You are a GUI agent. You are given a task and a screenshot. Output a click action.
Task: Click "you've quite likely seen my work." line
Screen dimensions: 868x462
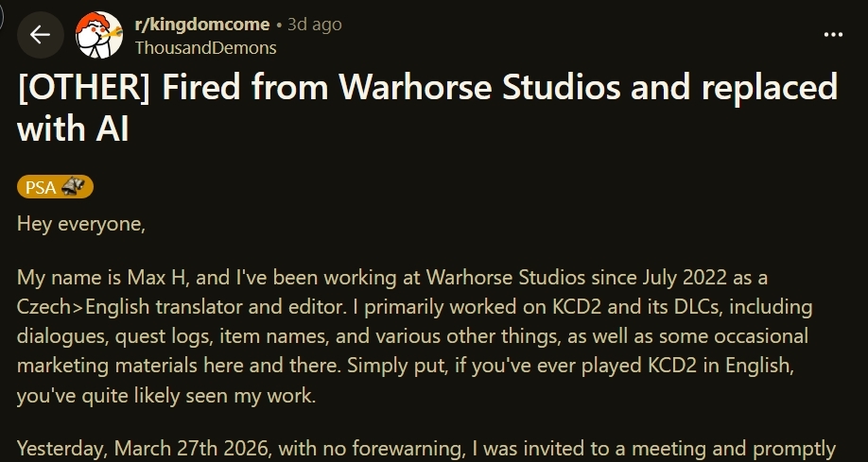[x=165, y=396]
